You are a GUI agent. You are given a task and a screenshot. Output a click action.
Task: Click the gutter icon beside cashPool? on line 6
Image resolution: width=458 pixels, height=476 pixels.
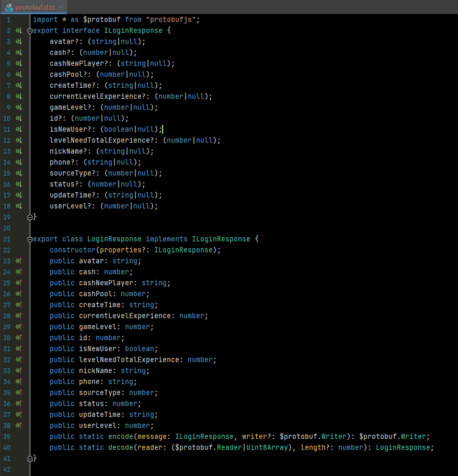click(x=18, y=74)
